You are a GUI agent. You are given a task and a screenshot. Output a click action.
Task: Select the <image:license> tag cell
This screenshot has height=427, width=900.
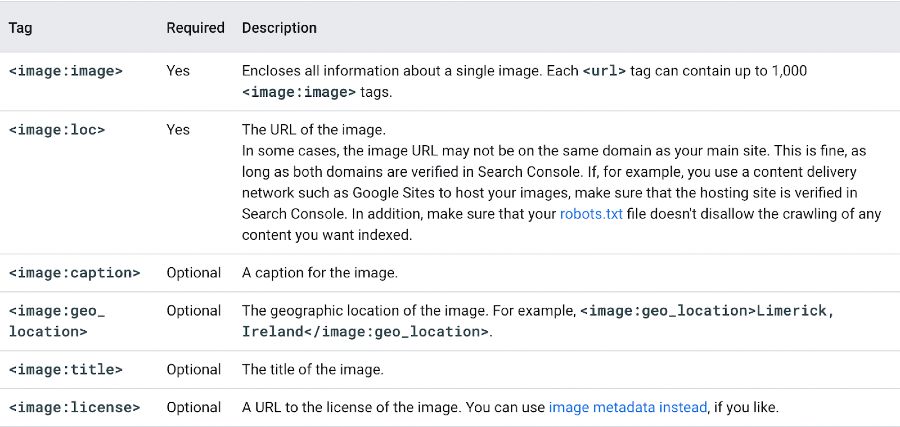coord(74,407)
